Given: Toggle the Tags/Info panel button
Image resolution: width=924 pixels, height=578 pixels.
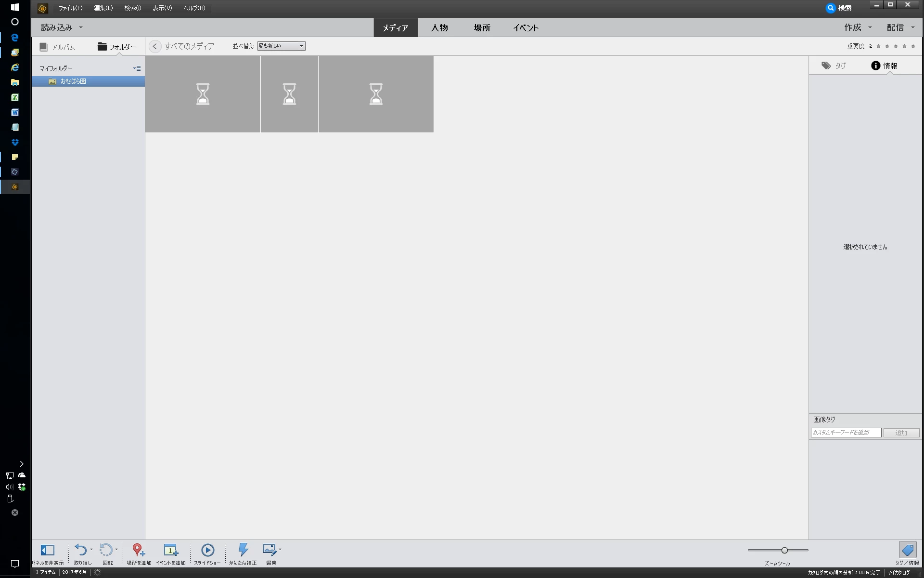Looking at the screenshot, I should coord(907,550).
